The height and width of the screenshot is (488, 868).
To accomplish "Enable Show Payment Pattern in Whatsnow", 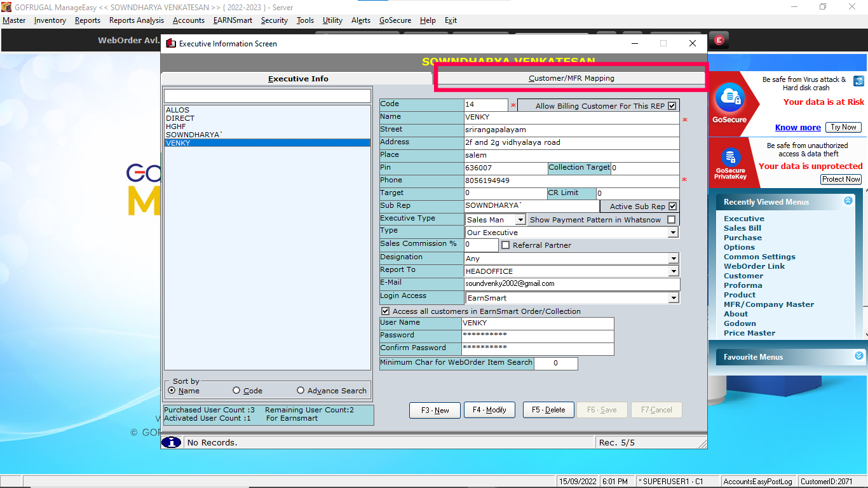I will pyautogui.click(x=671, y=220).
